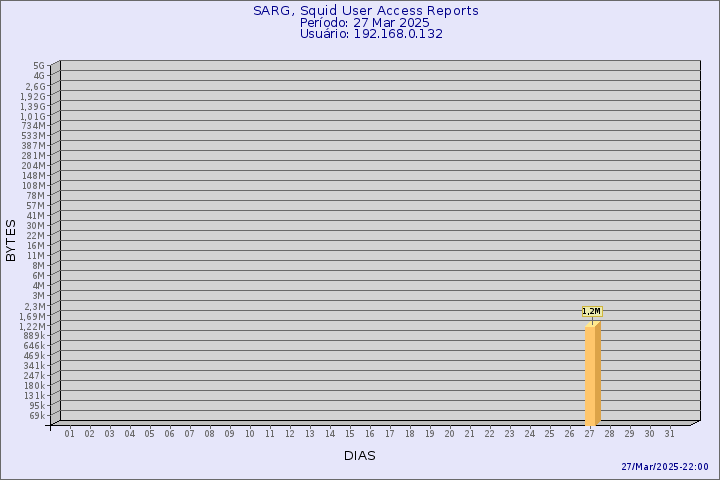Click the 108M label on y-axis
The width and height of the screenshot is (720, 480).
pyautogui.click(x=34, y=186)
